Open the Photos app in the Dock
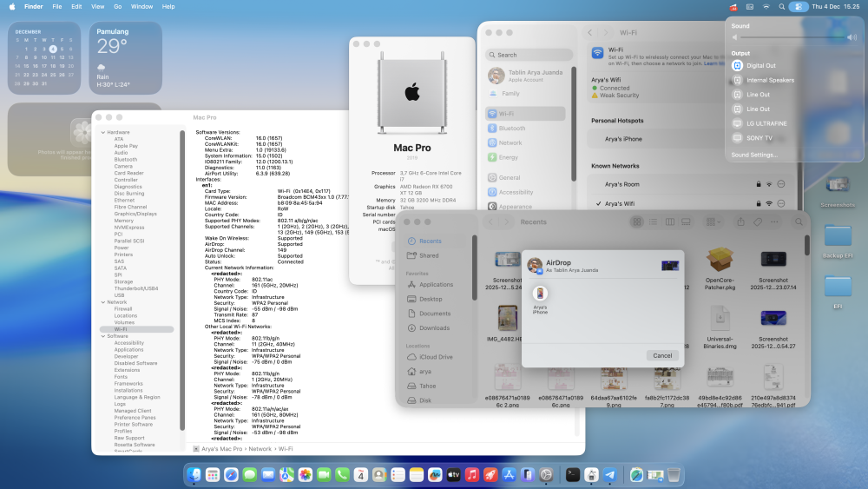Screen dimensions: 868x489 click(305, 474)
